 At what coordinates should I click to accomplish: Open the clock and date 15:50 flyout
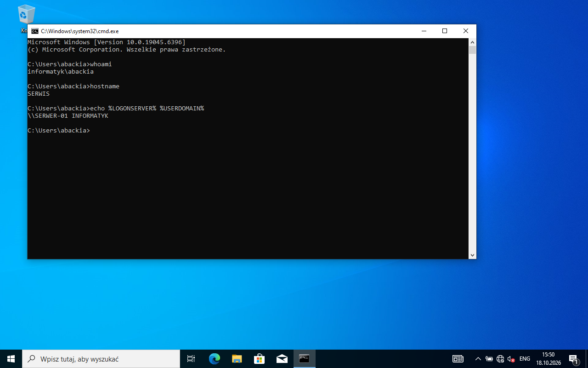click(548, 359)
